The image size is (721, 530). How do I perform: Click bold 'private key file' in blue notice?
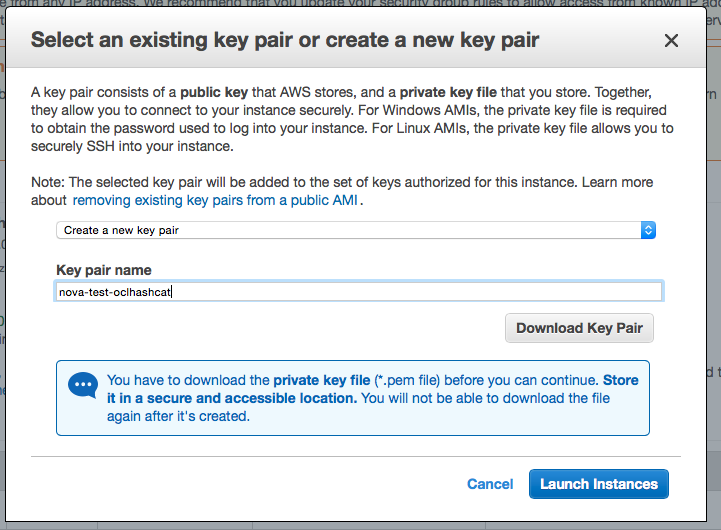321,380
